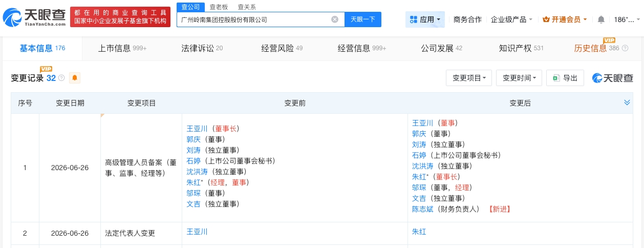Screen dimensions: 644x248
Task: Open 邬琛 (董事, 经理) link in 变更后
Action: 419,188
